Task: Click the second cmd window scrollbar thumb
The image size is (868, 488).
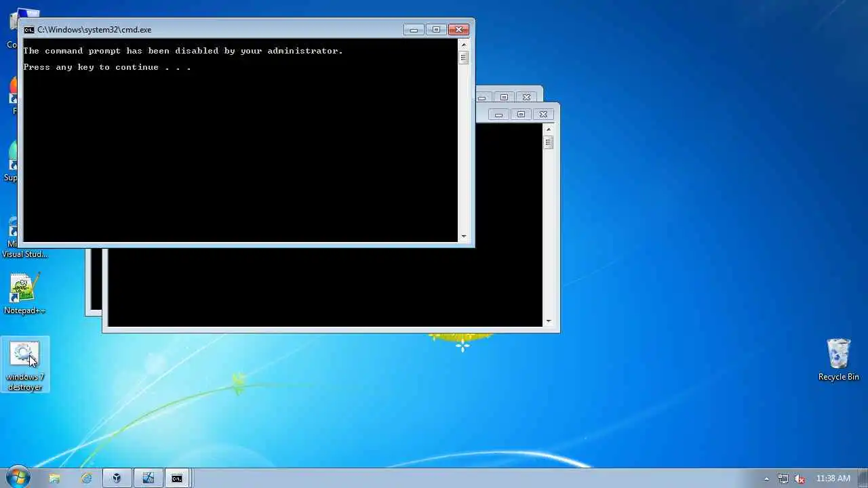Action: pos(549,142)
